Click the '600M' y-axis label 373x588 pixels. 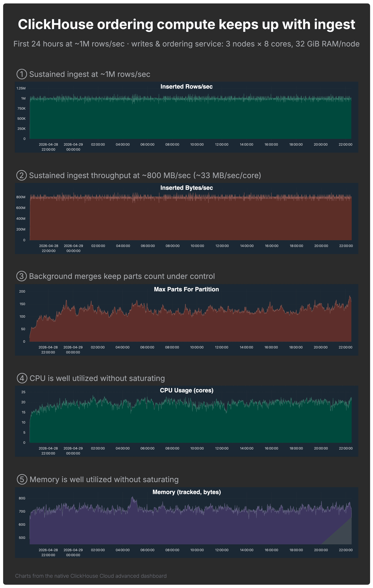point(21,208)
